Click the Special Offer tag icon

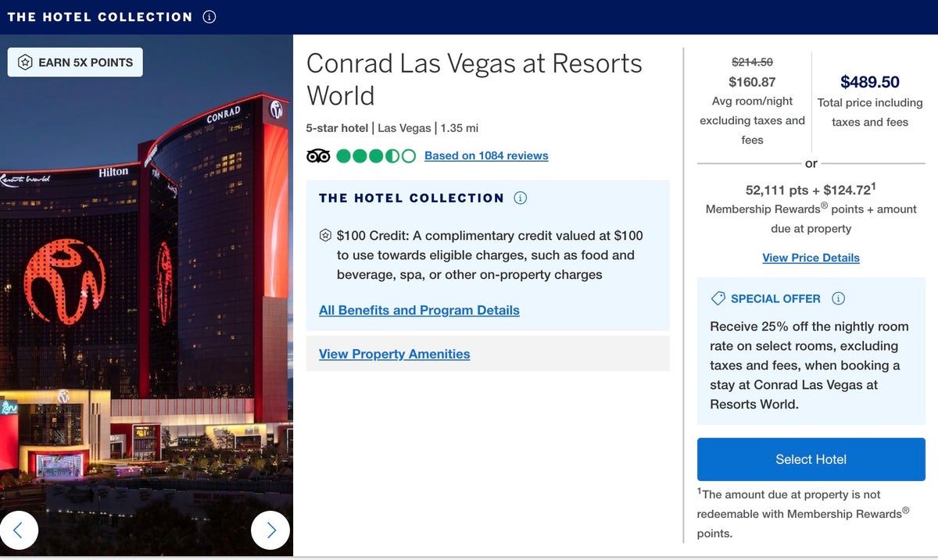pyautogui.click(x=718, y=298)
